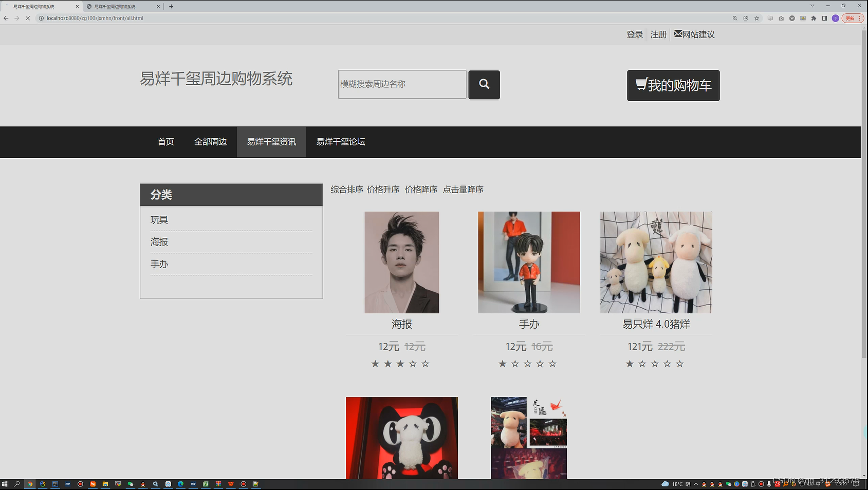Click the share page icon in address bar

pyautogui.click(x=746, y=18)
